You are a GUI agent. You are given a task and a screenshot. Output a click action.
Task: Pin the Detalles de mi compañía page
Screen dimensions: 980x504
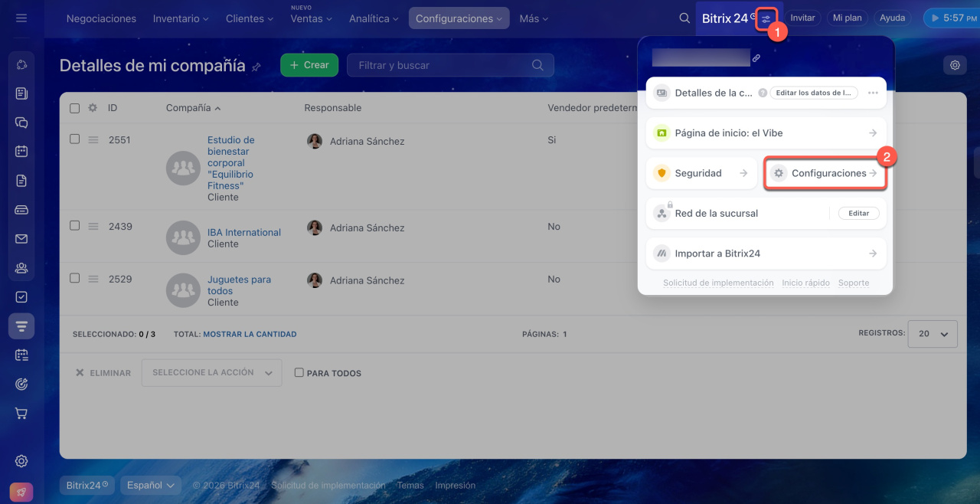(256, 67)
